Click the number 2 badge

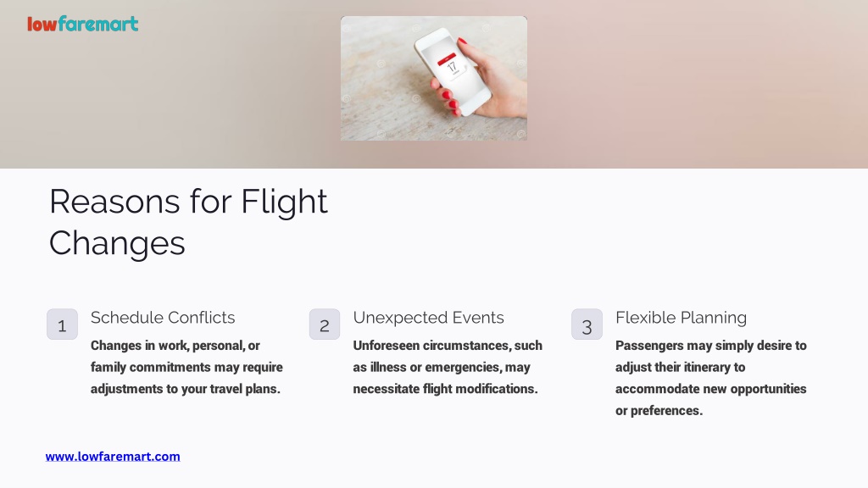(x=325, y=324)
